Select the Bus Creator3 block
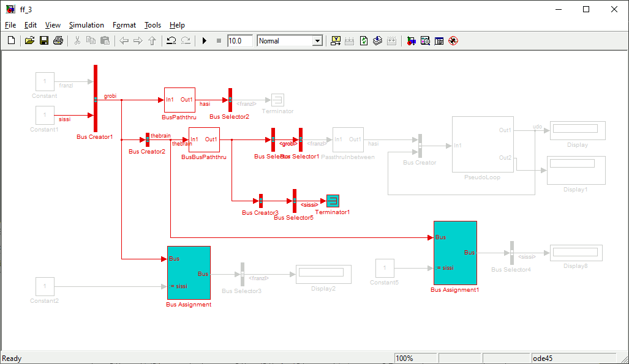Screen dimensions: 629x364 (x=261, y=201)
